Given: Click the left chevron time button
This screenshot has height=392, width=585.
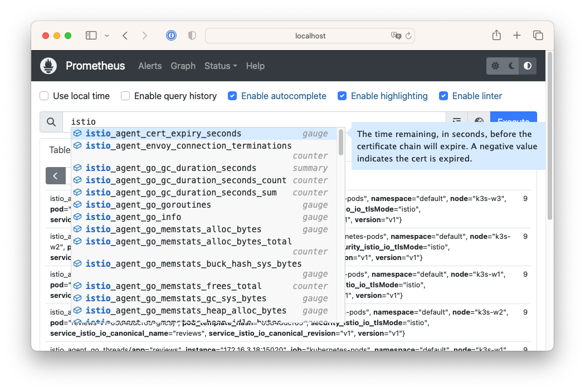Looking at the screenshot, I should pos(55,175).
